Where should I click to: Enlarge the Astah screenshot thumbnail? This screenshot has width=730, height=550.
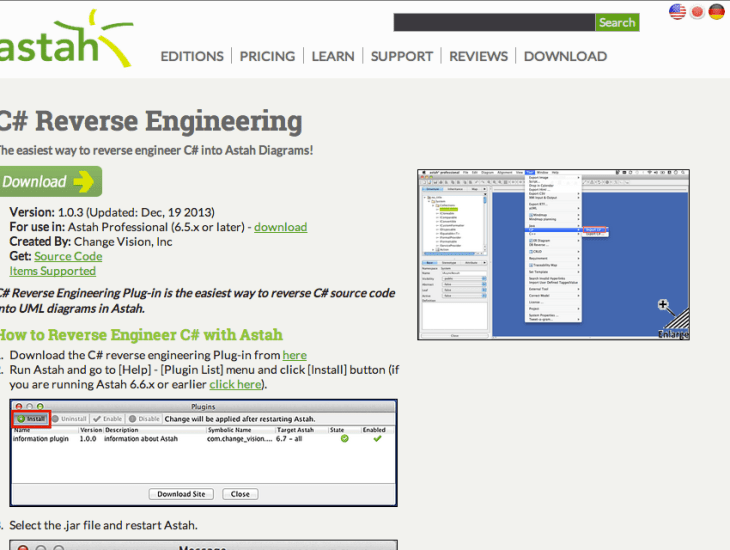pyautogui.click(x=554, y=254)
